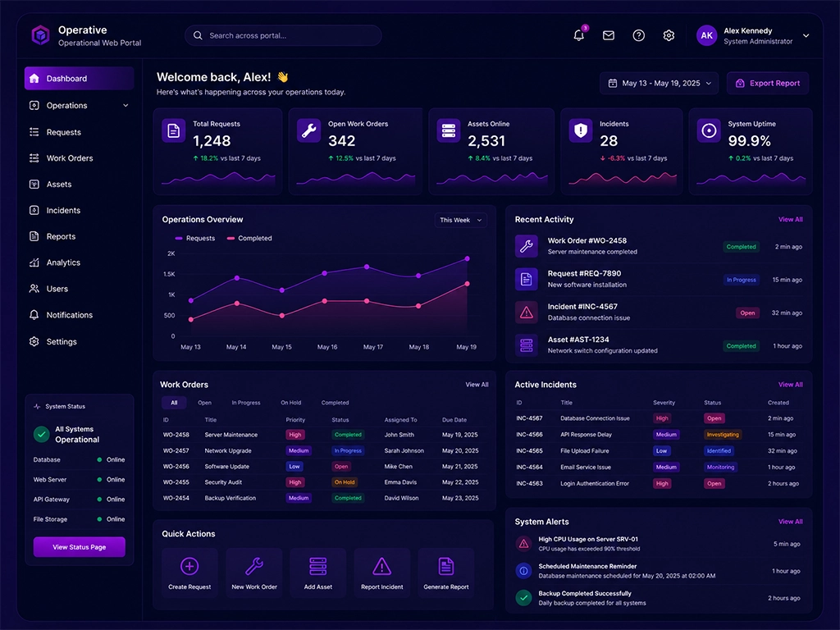Image resolution: width=840 pixels, height=630 pixels.
Task: Click the Scheduled Maintenance info icon
Action: tap(523, 571)
